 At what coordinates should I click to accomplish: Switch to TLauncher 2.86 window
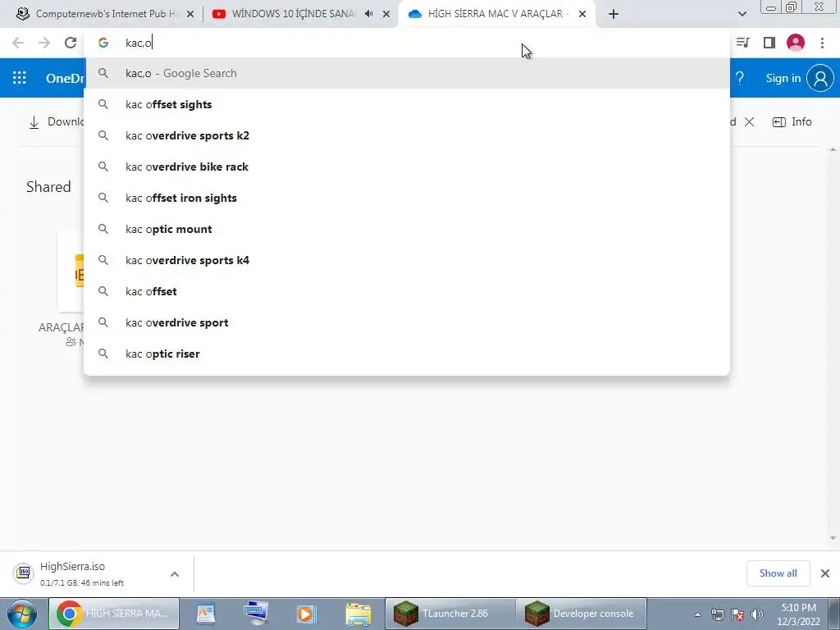pos(450,614)
